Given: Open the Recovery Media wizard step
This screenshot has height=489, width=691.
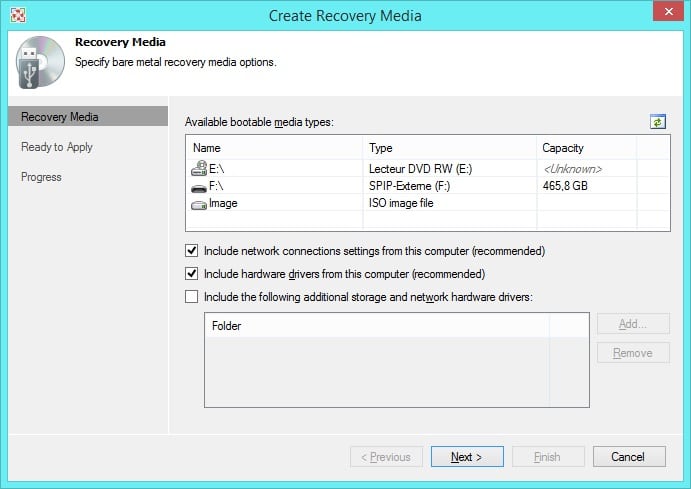Looking at the screenshot, I should tap(60, 117).
